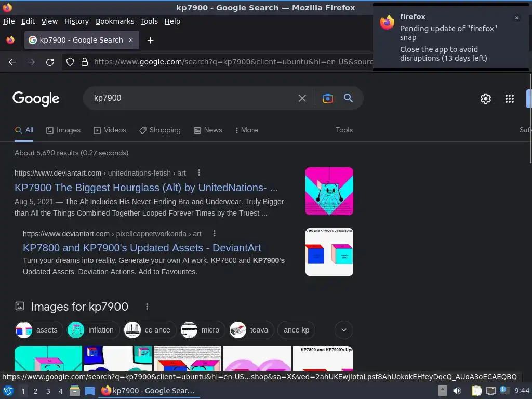This screenshot has height=399, width=532.
Task: Switch to the Shopping search tab
Action: coord(160,130)
